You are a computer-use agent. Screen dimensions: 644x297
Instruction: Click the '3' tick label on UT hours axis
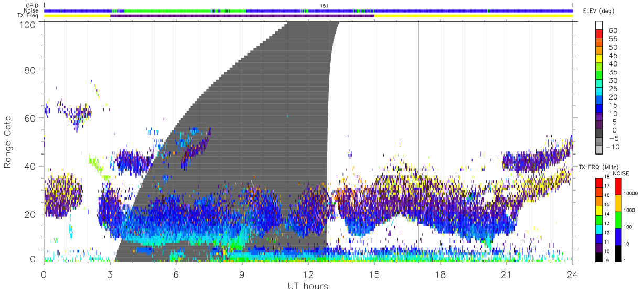coord(110,274)
